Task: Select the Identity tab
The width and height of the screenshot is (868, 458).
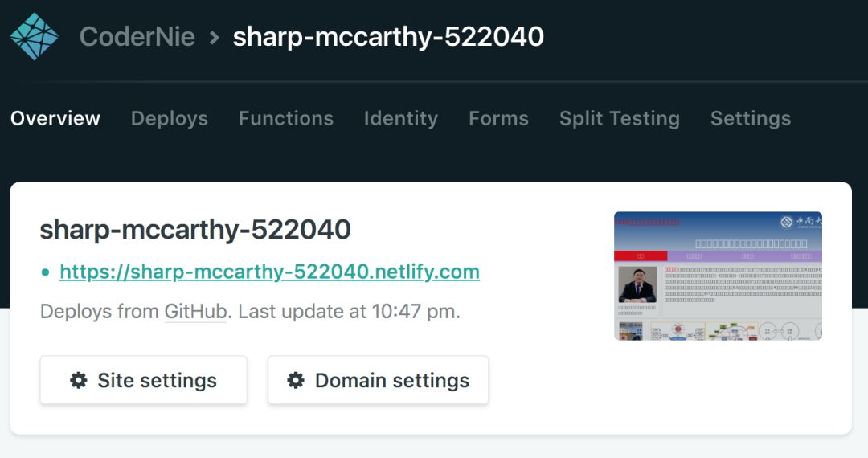Action: (401, 118)
